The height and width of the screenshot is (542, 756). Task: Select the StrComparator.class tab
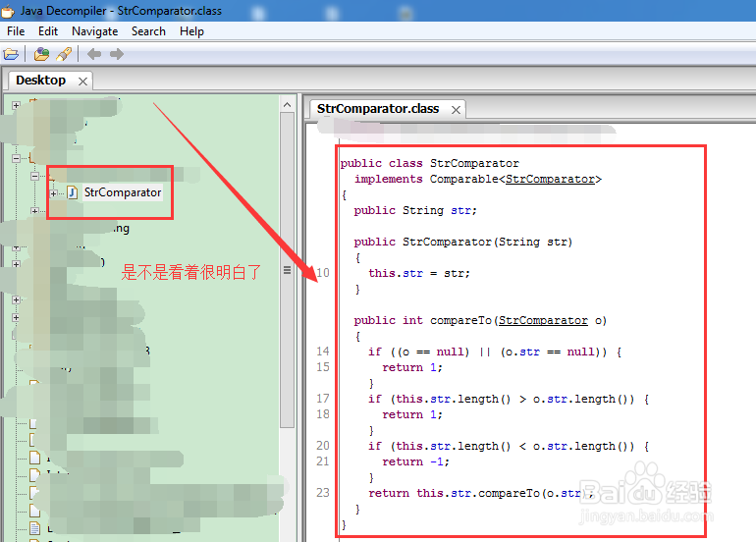[378, 109]
